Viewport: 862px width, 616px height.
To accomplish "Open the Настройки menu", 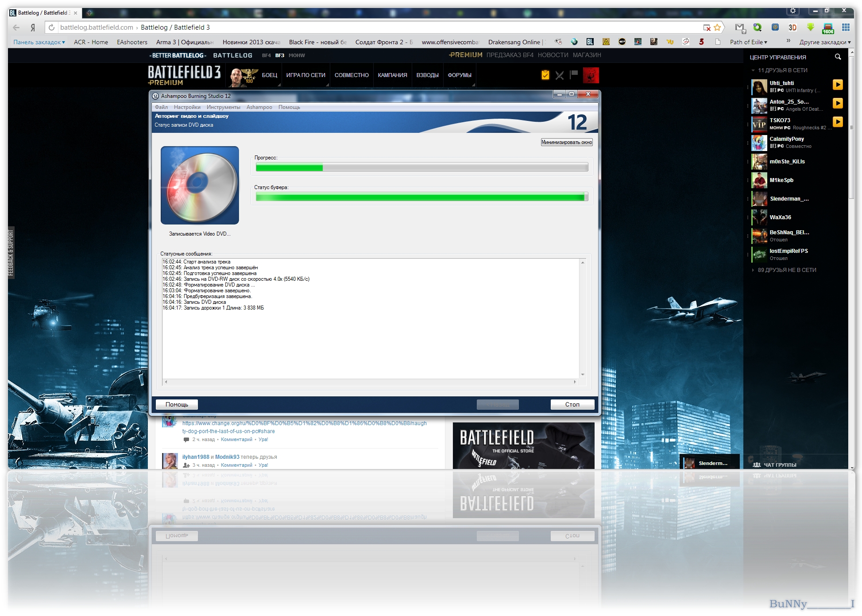I will click(187, 107).
